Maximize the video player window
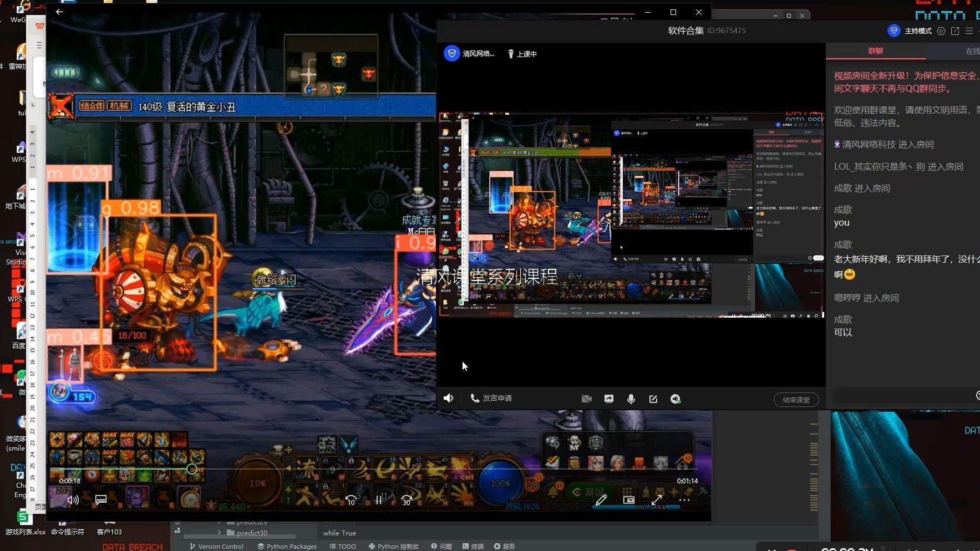980x551 pixels. click(x=673, y=12)
